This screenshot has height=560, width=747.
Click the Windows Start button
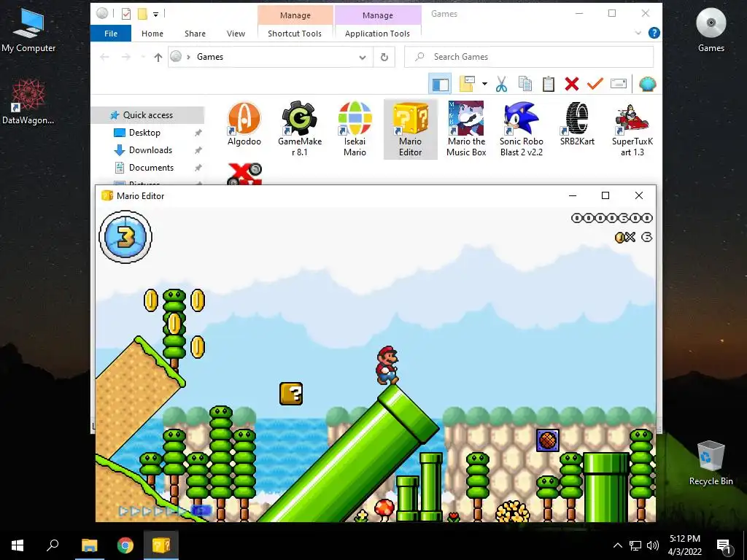[x=18, y=545]
